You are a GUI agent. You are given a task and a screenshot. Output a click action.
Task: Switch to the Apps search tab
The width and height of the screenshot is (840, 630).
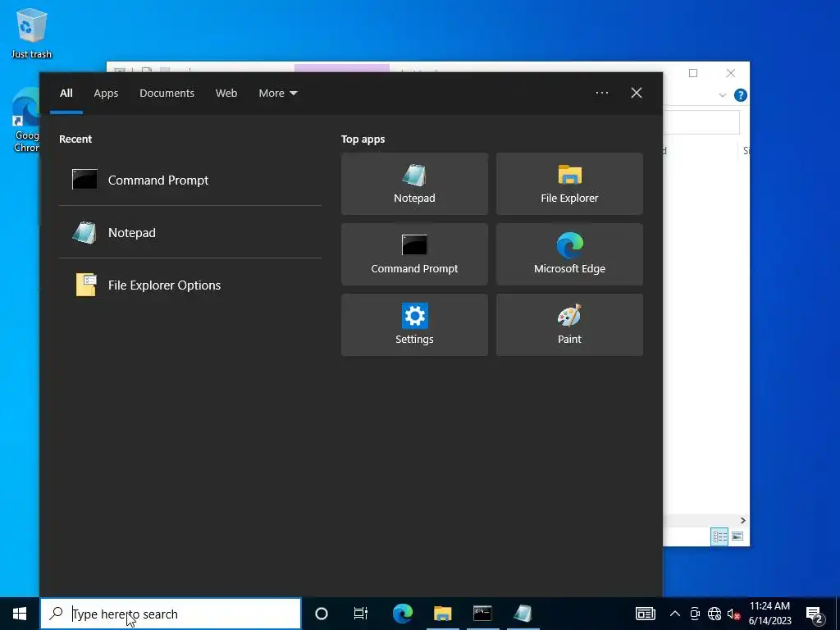point(106,94)
